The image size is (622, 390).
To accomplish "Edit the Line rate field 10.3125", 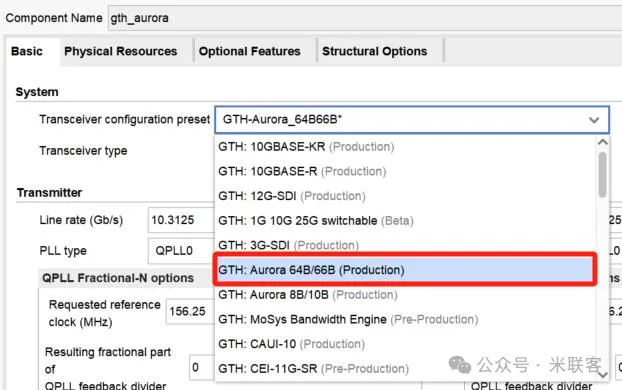I will [181, 220].
